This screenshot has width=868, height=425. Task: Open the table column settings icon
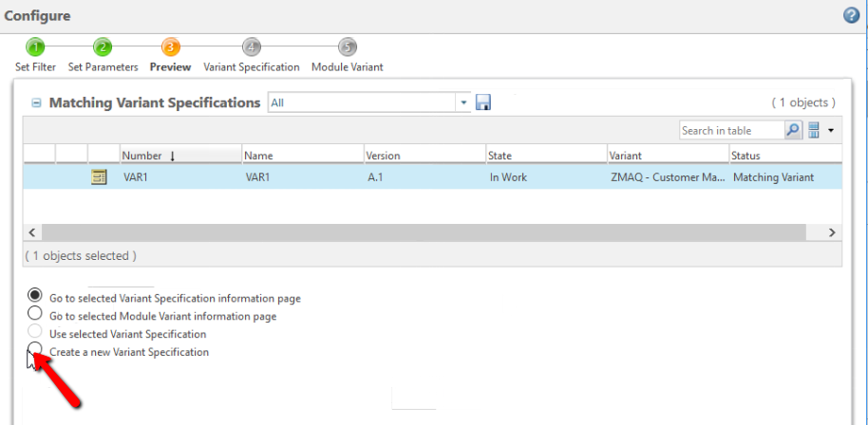814,131
